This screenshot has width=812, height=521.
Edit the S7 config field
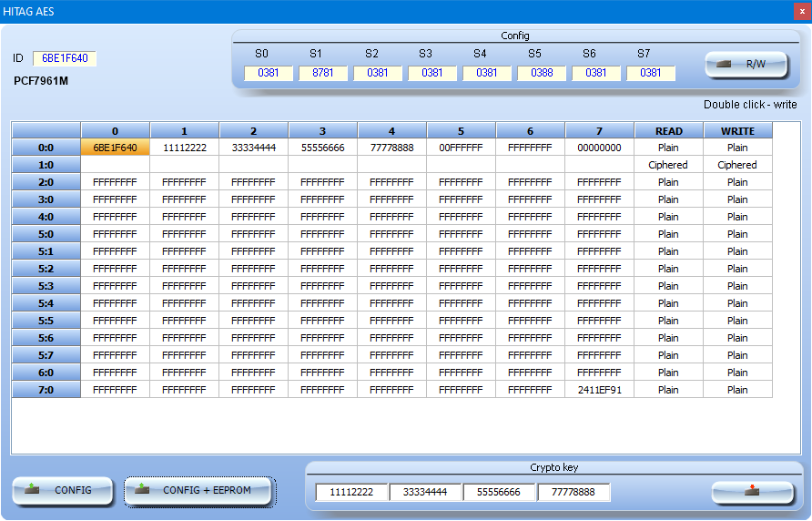(651, 73)
